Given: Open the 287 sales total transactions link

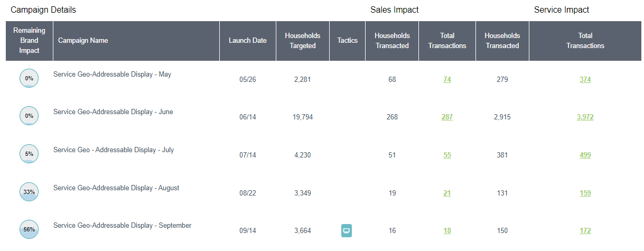Looking at the screenshot, I should pos(447,117).
